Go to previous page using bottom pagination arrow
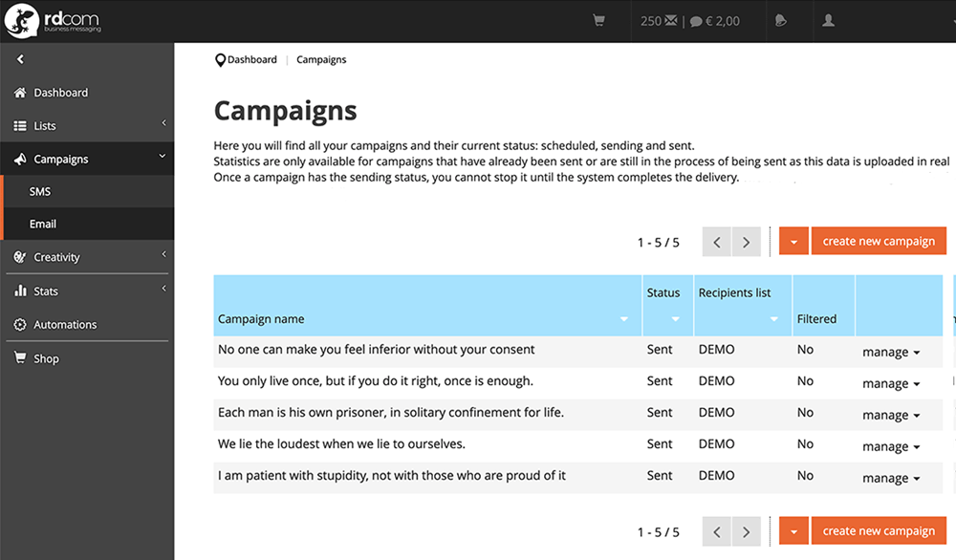This screenshot has width=956, height=560. click(716, 531)
